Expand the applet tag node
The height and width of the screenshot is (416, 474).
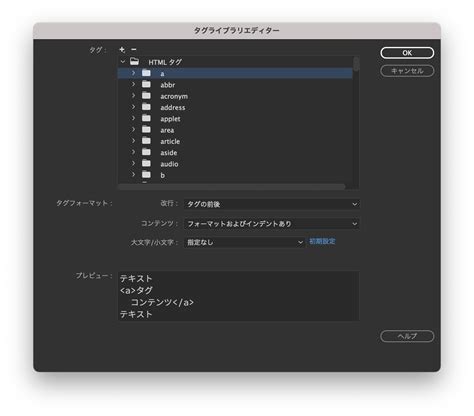pos(133,118)
